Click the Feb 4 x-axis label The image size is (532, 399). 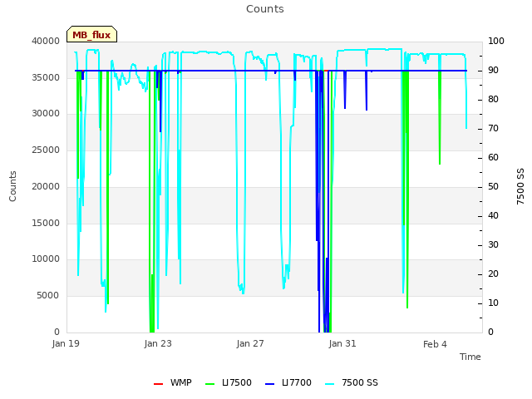tap(435, 344)
